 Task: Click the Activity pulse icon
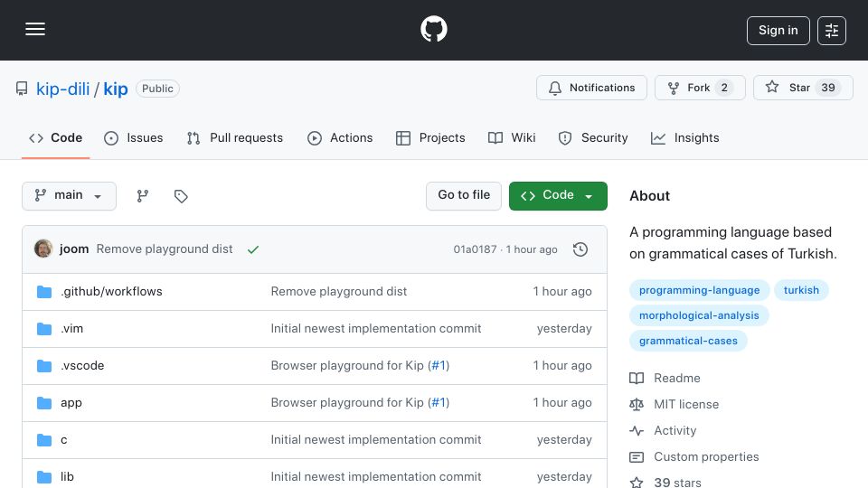click(x=637, y=430)
